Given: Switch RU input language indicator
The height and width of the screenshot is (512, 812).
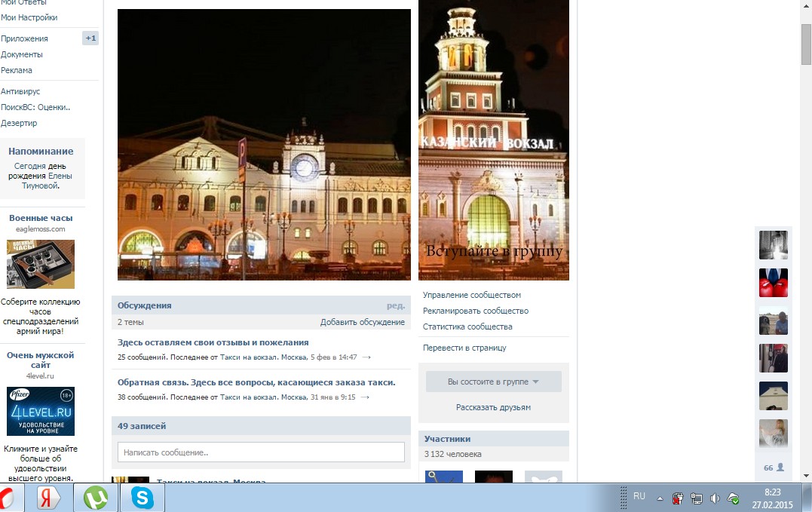Looking at the screenshot, I should click(639, 496).
